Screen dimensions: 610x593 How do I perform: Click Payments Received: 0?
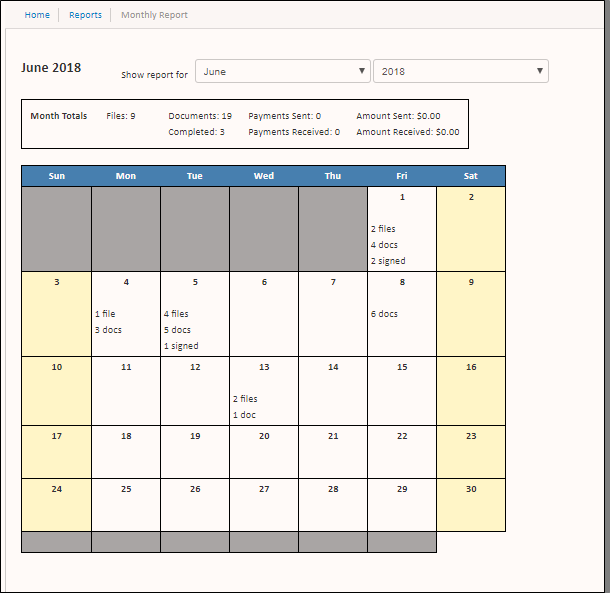click(x=294, y=132)
